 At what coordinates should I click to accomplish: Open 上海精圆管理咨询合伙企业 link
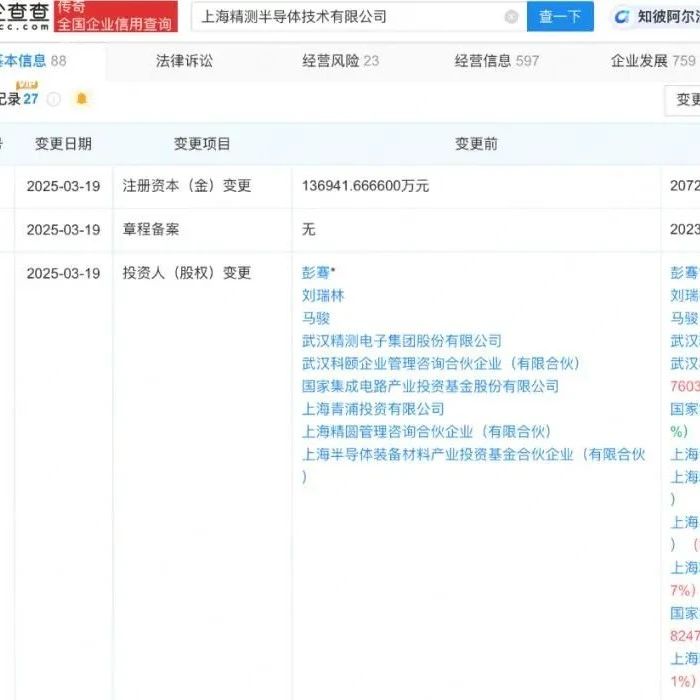(426, 432)
